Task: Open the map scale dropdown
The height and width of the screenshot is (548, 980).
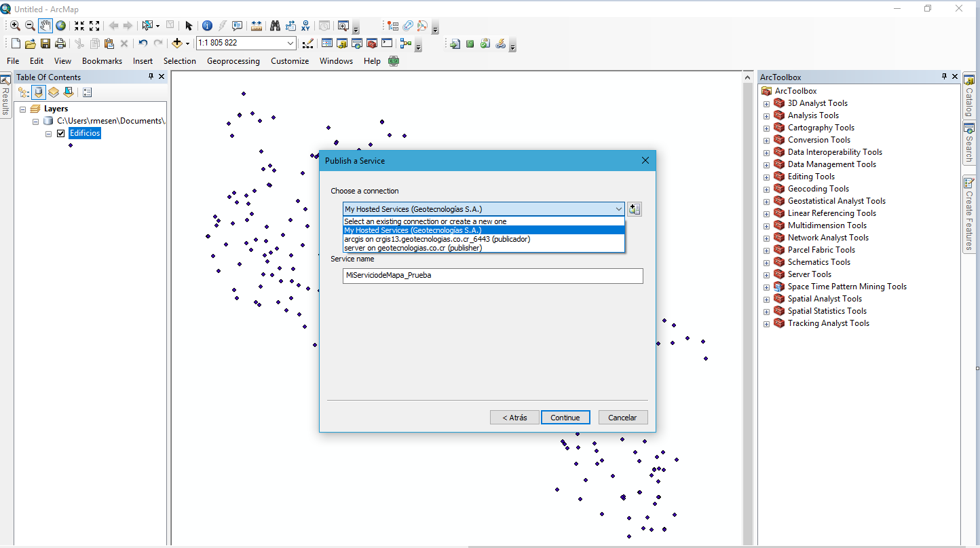Action: (x=290, y=43)
